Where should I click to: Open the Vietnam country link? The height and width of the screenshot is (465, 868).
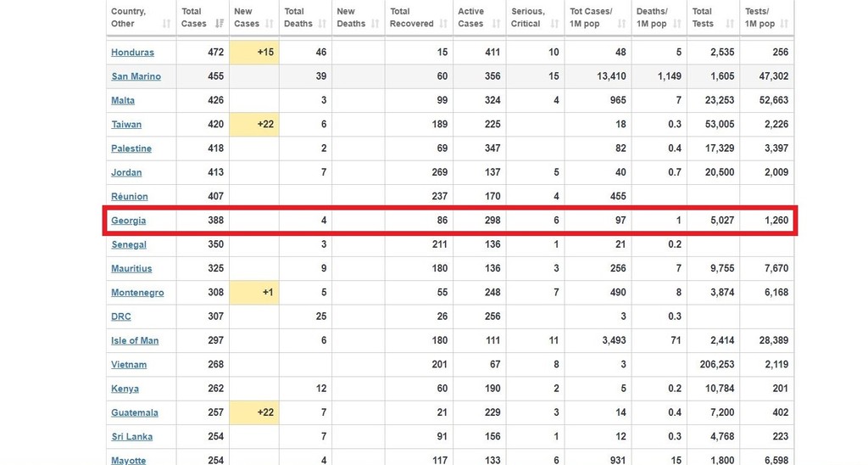129,365
